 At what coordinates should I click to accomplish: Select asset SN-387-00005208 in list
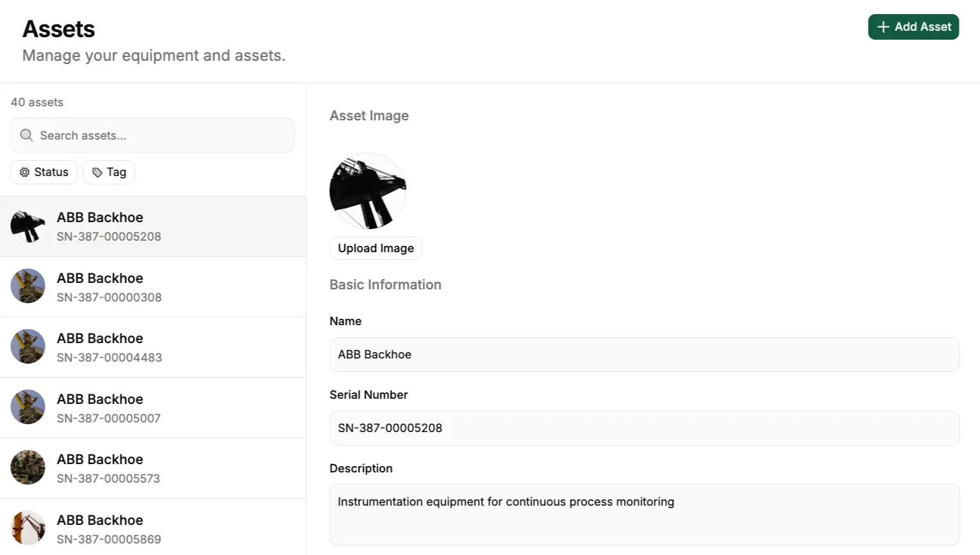coord(152,227)
